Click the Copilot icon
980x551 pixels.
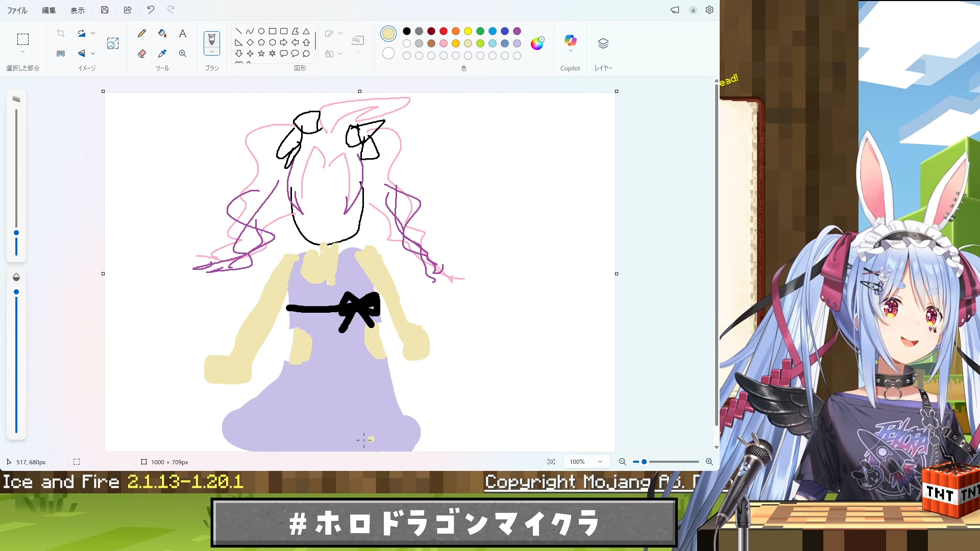tap(570, 40)
